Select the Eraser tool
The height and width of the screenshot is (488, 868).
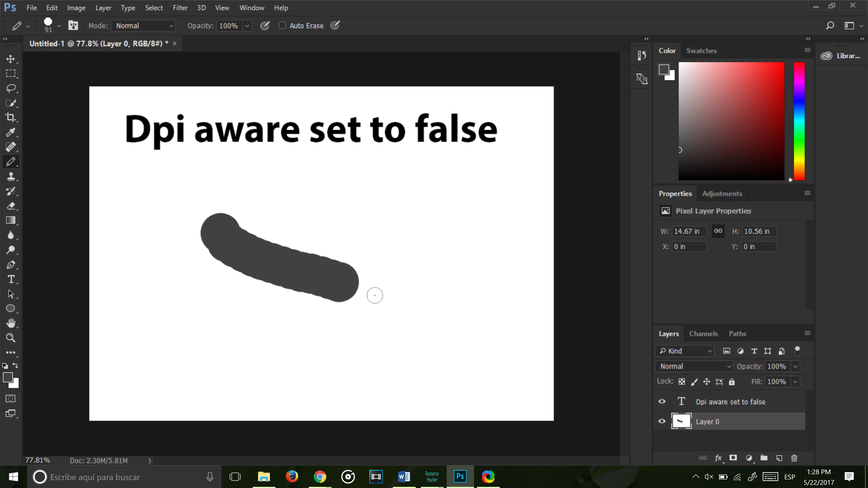pyautogui.click(x=11, y=206)
